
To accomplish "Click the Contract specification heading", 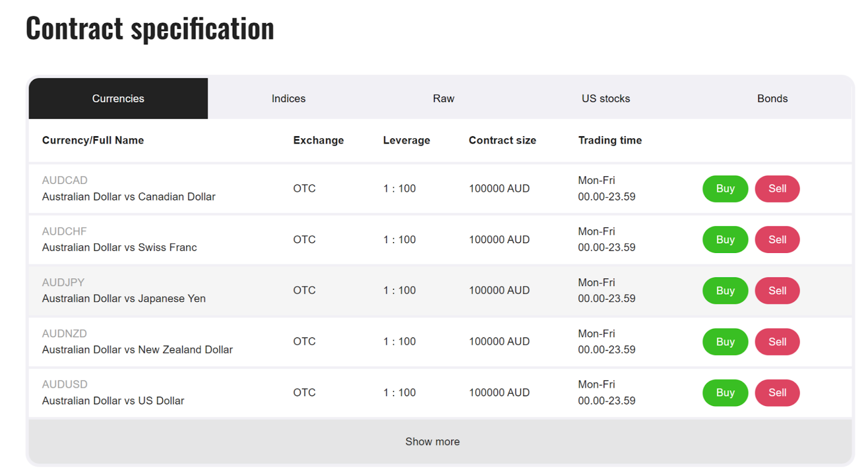I will [x=150, y=28].
